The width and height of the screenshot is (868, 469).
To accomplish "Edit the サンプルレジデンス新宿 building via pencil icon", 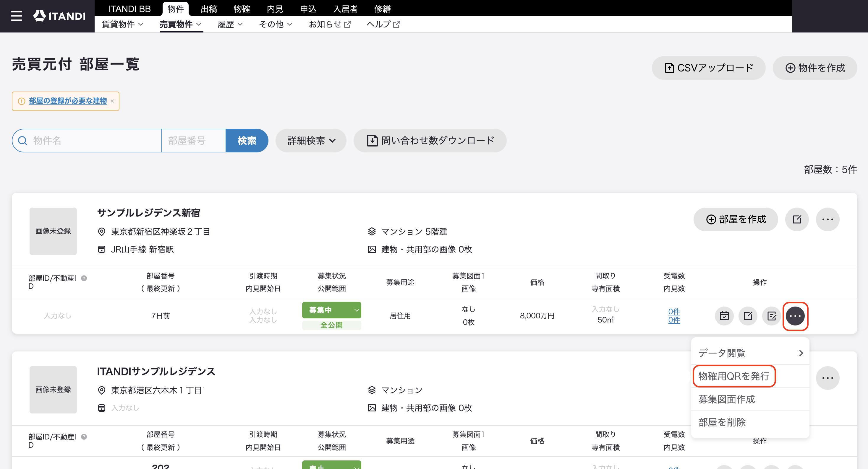I will click(x=797, y=219).
